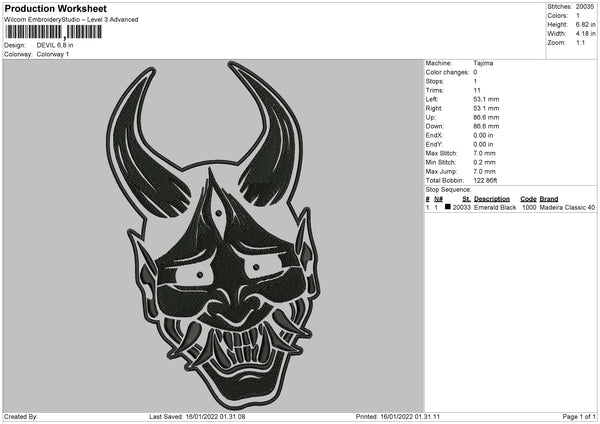Click the Code column header
The width and height of the screenshot is (600, 424).
click(528, 199)
